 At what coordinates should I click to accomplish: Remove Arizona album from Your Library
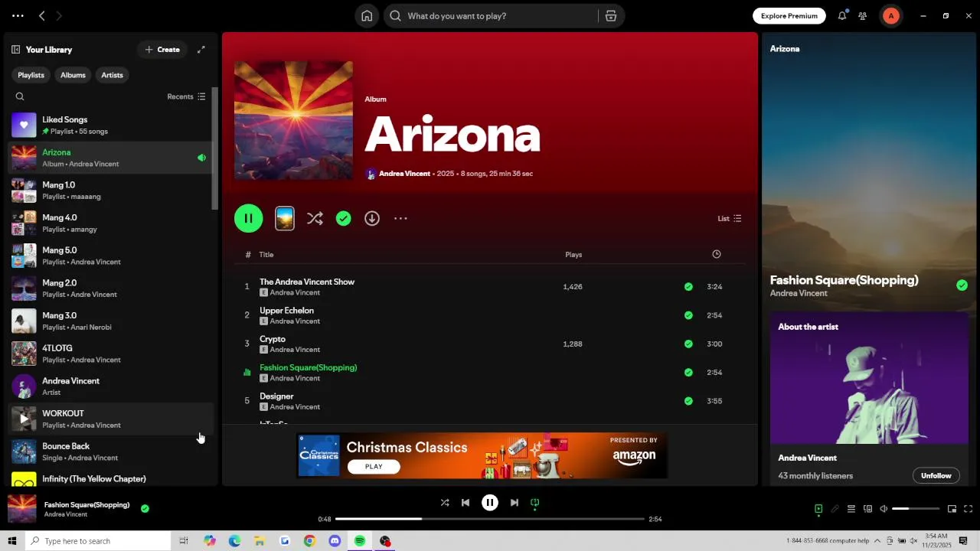[344, 219]
